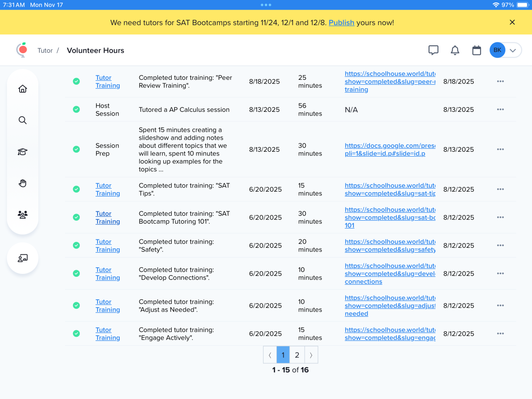Open options for Peer Review Training row
The width and height of the screenshot is (532, 399).
tap(500, 81)
